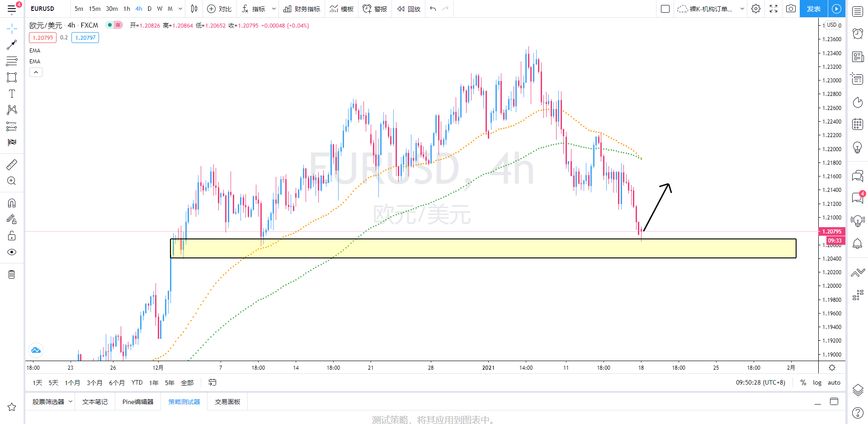Open the indicators dialog
The image size is (868, 424).
[253, 9]
